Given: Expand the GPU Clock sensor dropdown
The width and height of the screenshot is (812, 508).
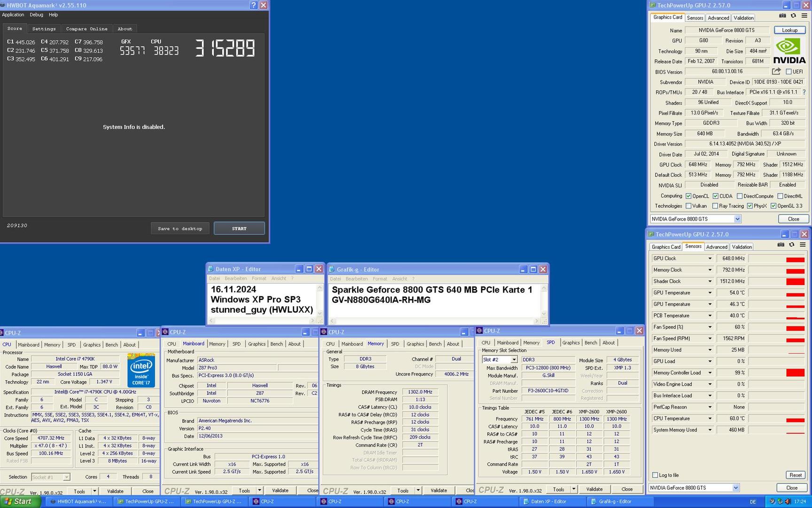Looking at the screenshot, I should pos(710,258).
